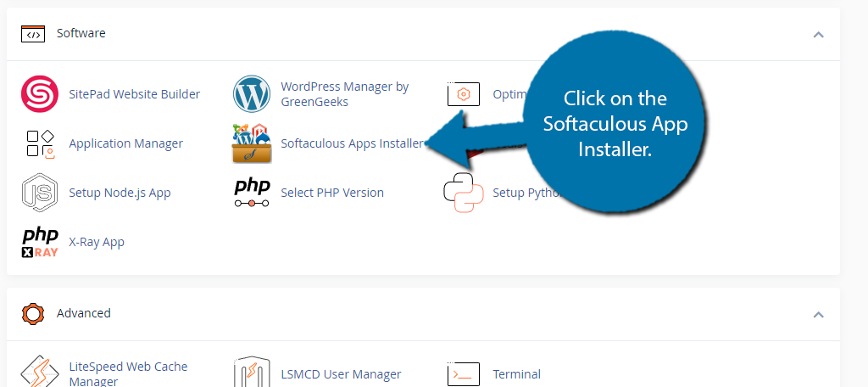
Task: Open Select PHP Version link
Action: pyautogui.click(x=332, y=193)
